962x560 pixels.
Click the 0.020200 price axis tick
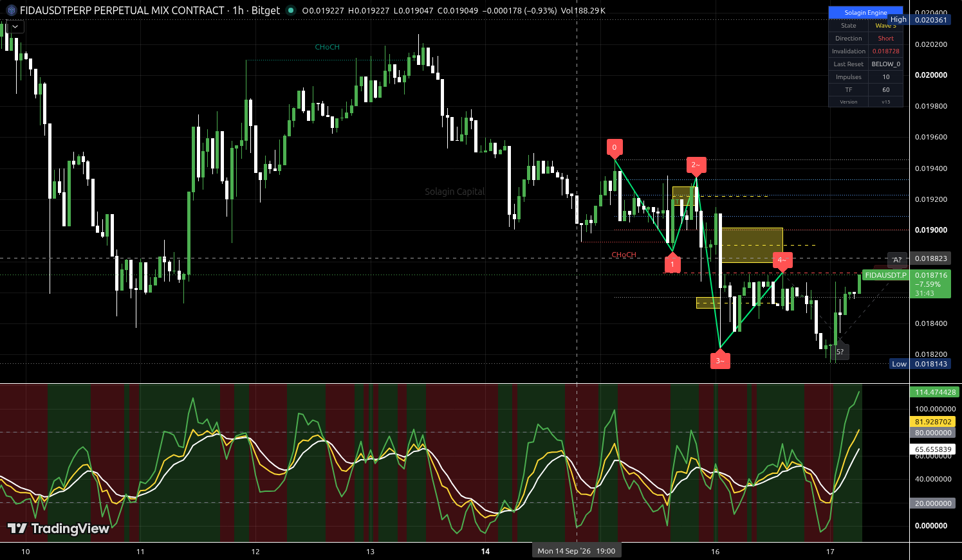click(930, 44)
